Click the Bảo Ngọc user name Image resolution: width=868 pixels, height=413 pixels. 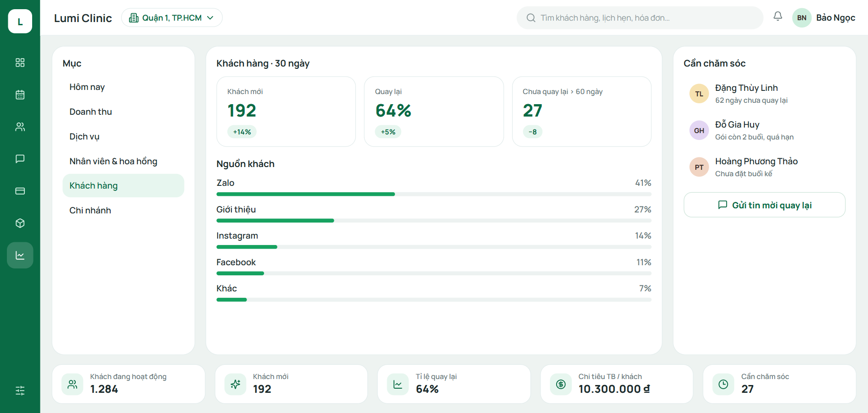tap(836, 18)
